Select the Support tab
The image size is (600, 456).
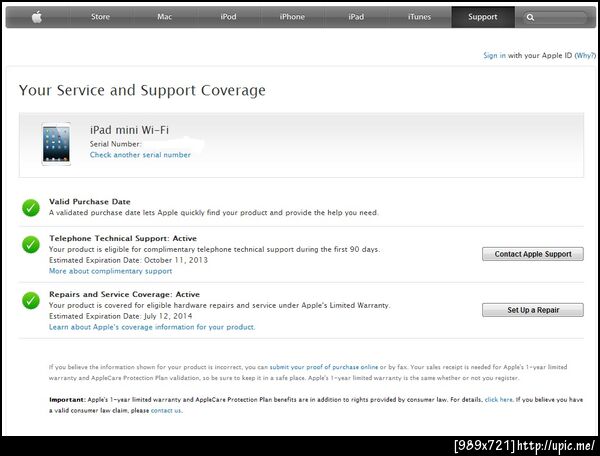[x=483, y=17]
